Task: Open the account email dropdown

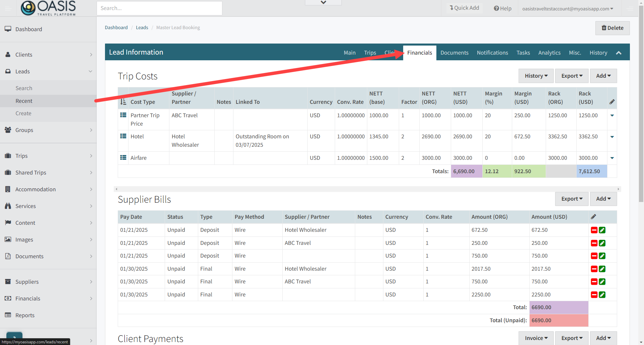Action: [568, 9]
